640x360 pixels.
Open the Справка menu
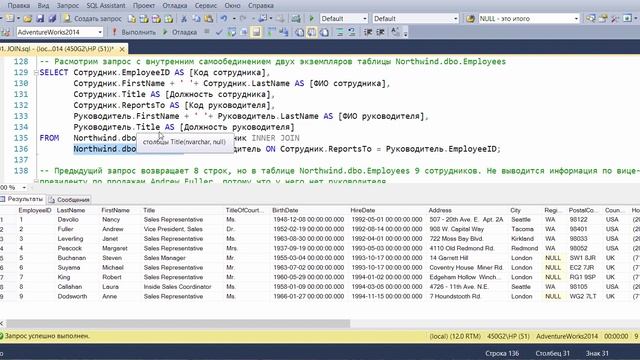pos(261,6)
